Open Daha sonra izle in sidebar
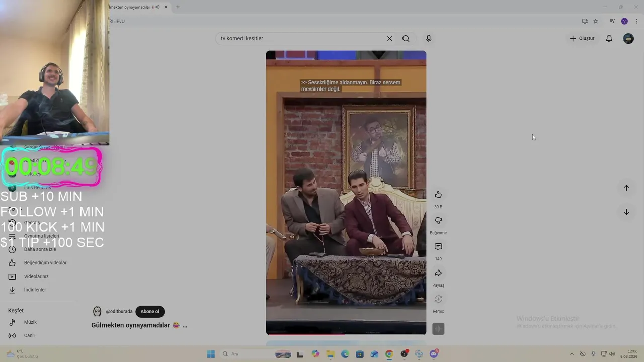The image size is (644, 362). 39,249
